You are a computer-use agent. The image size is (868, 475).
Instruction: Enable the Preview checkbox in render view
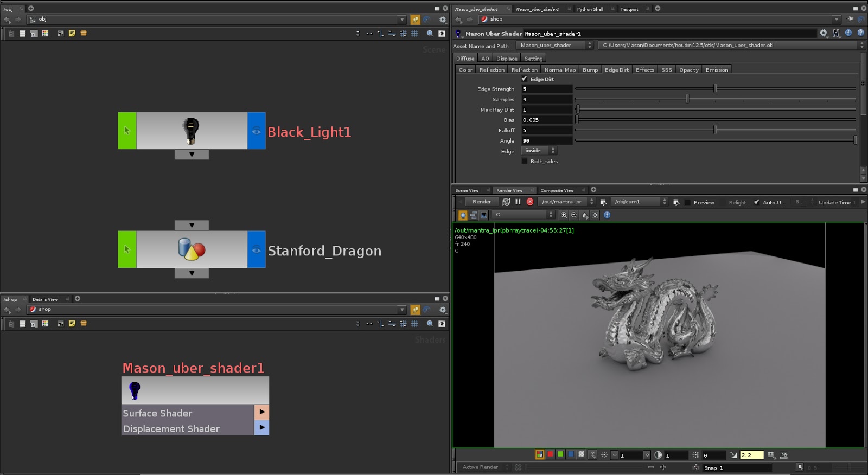[x=688, y=202]
